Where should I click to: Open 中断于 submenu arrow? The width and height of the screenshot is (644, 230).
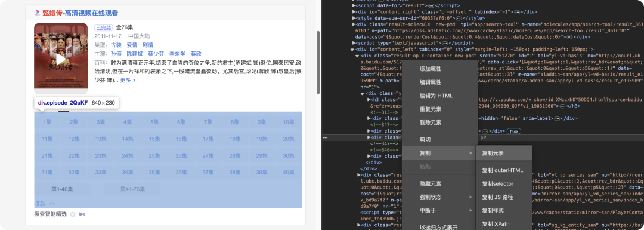pos(470,211)
